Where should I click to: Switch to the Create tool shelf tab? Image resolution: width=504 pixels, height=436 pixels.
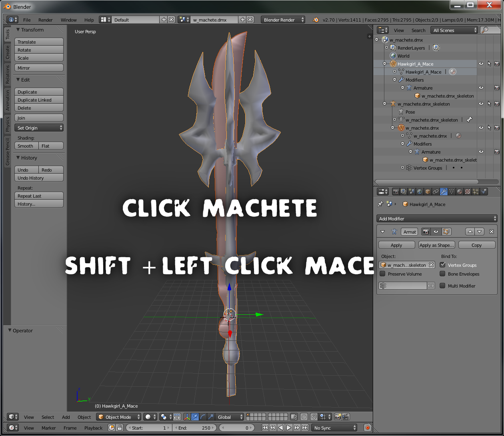pos(7,52)
